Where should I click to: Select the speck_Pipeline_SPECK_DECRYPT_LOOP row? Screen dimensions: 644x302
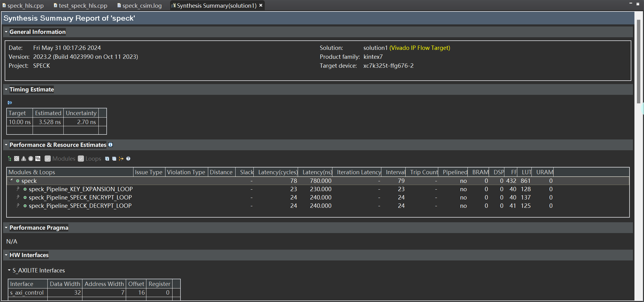80,206
